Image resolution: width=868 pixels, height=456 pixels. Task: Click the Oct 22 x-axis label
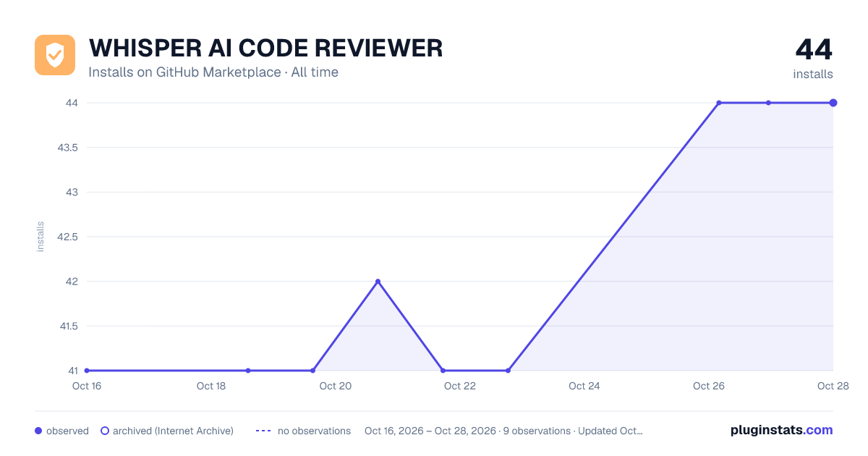[460, 386]
